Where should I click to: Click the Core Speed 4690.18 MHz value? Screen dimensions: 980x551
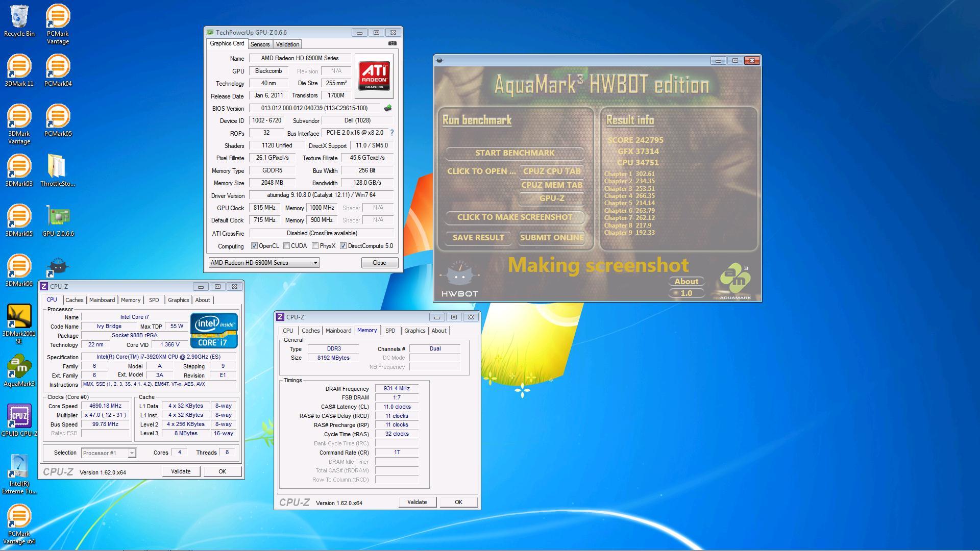105,406
